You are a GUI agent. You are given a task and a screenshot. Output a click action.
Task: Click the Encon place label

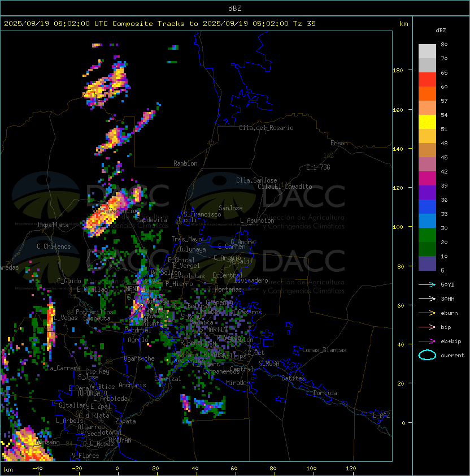(339, 143)
